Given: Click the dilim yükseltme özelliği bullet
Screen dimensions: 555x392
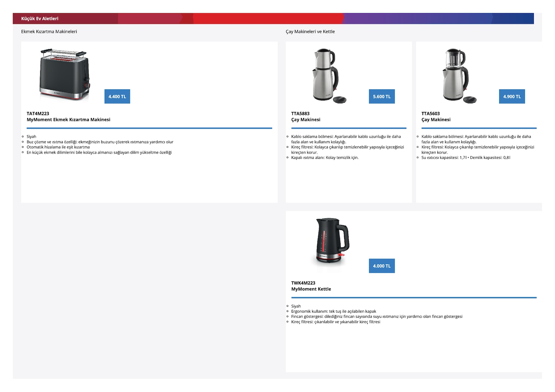Looking at the screenshot, I should [x=99, y=153].
